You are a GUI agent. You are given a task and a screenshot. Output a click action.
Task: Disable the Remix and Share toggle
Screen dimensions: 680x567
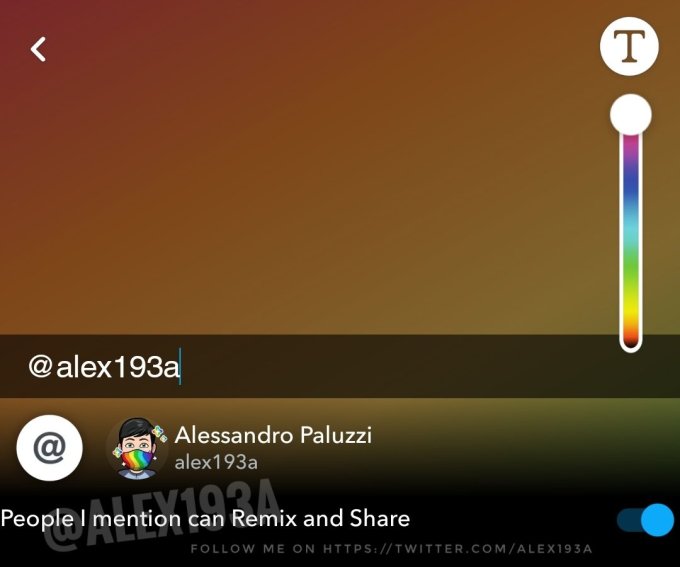[645, 519]
